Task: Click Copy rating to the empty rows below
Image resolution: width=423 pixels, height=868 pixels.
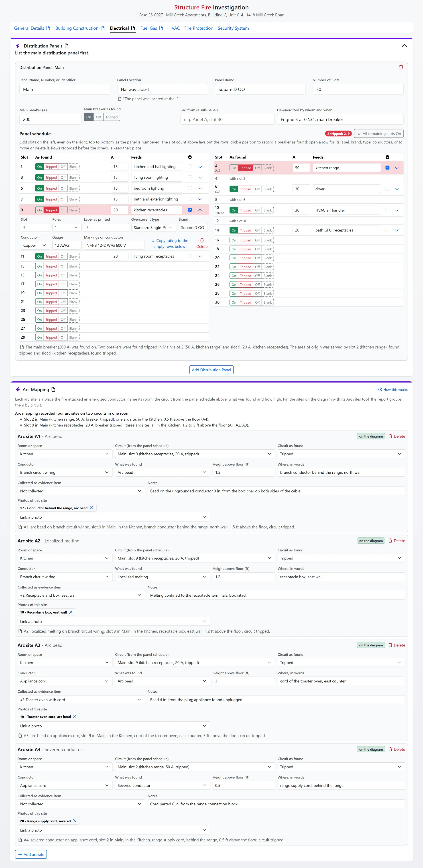Action: [x=169, y=244]
